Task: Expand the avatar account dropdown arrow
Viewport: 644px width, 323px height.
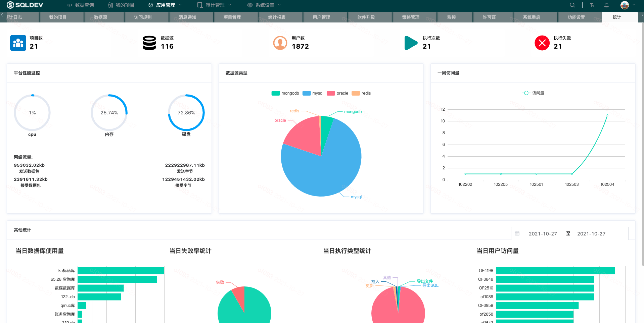Action: point(634,5)
